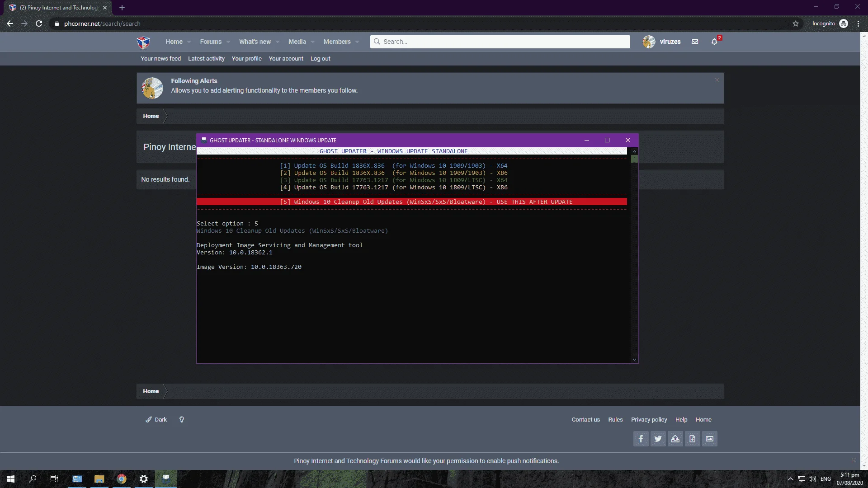Click the upload icon in footer
This screenshot has height=488, width=868.
[x=675, y=439]
